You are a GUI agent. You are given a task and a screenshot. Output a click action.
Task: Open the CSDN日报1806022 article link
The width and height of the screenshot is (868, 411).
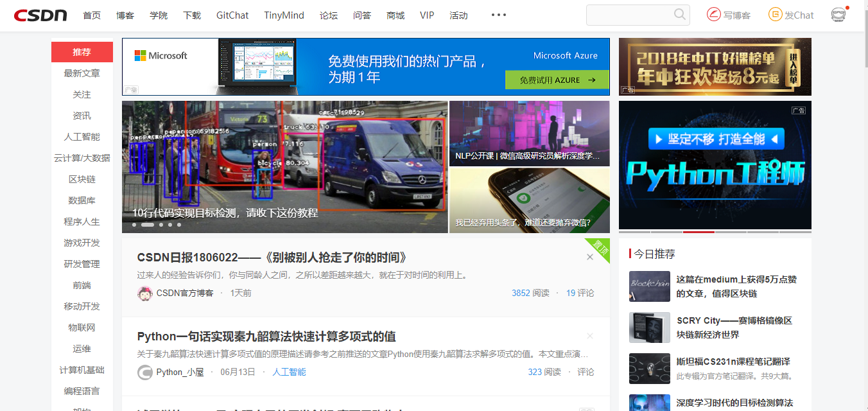point(268,256)
